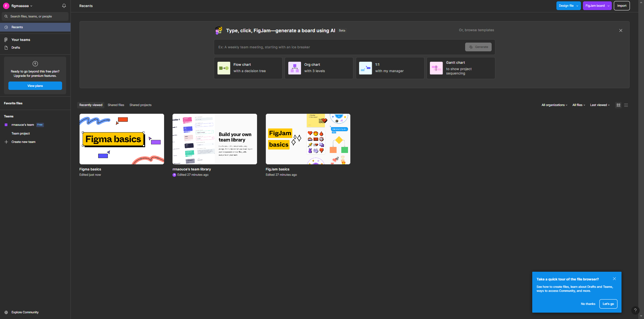The image size is (644, 319).
Task: Open Figma basics file thumbnail
Action: coord(122,139)
